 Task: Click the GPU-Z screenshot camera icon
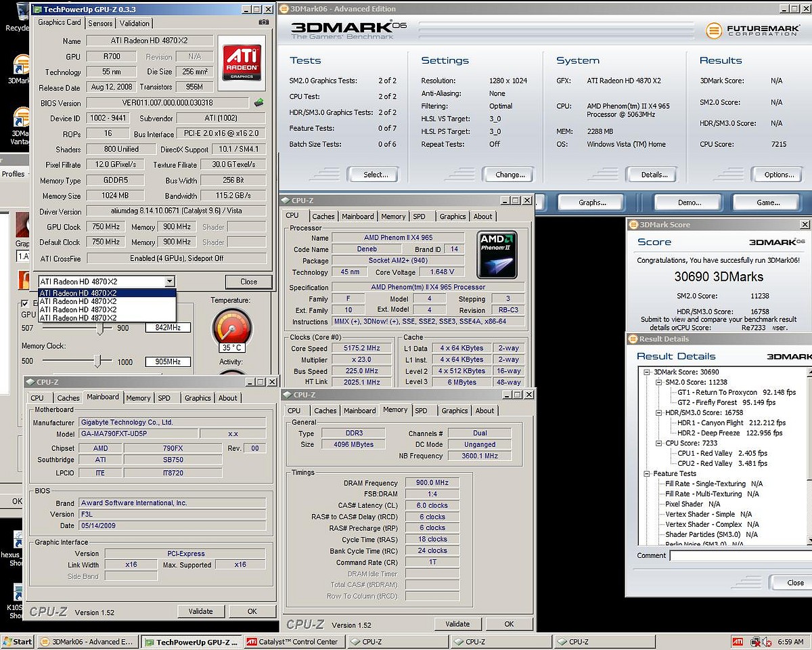263,22
